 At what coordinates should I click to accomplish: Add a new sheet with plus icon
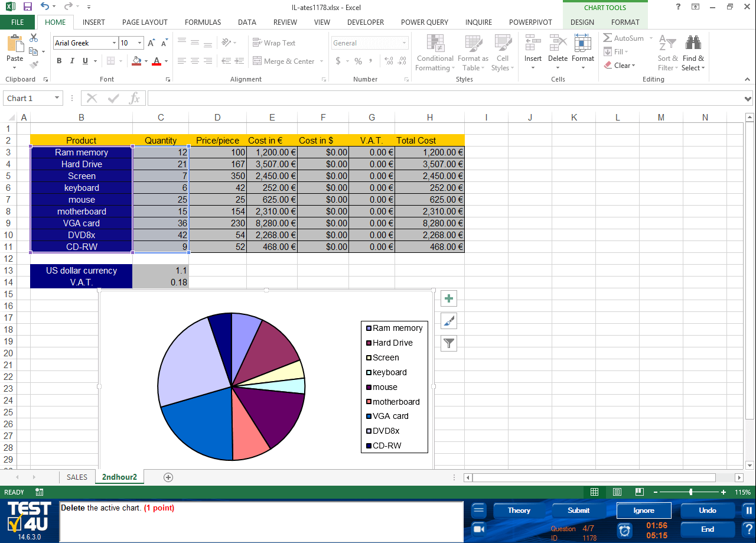tap(168, 477)
